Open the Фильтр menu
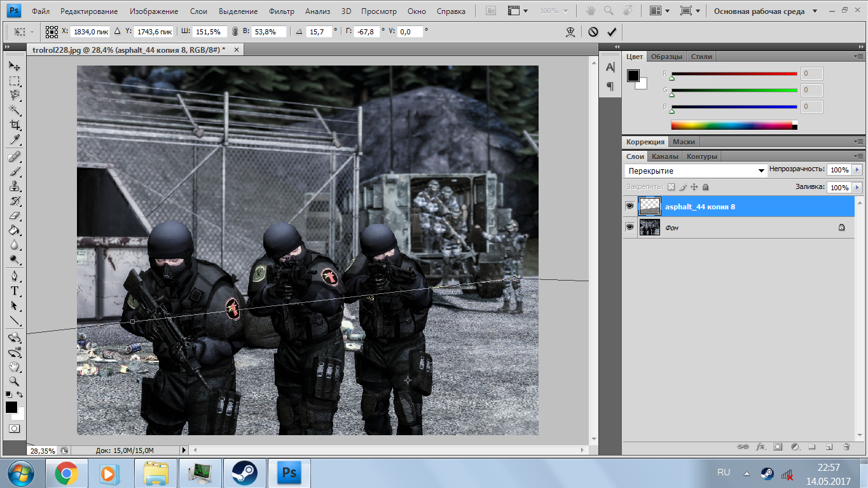The width and height of the screenshot is (868, 488). pos(282,11)
